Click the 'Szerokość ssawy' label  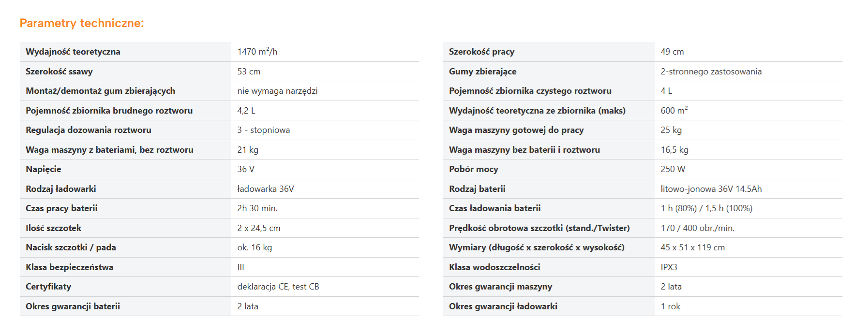pyautogui.click(x=59, y=72)
